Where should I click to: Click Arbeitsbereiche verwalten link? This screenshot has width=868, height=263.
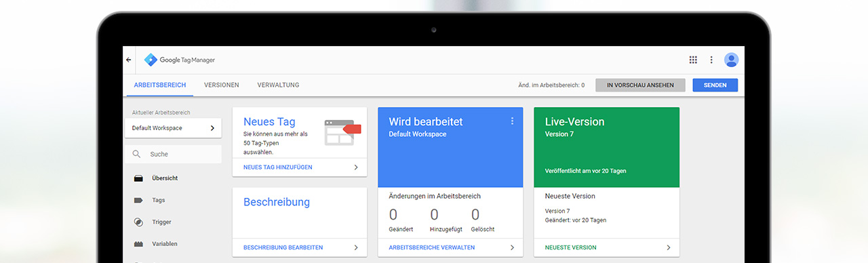tap(432, 247)
